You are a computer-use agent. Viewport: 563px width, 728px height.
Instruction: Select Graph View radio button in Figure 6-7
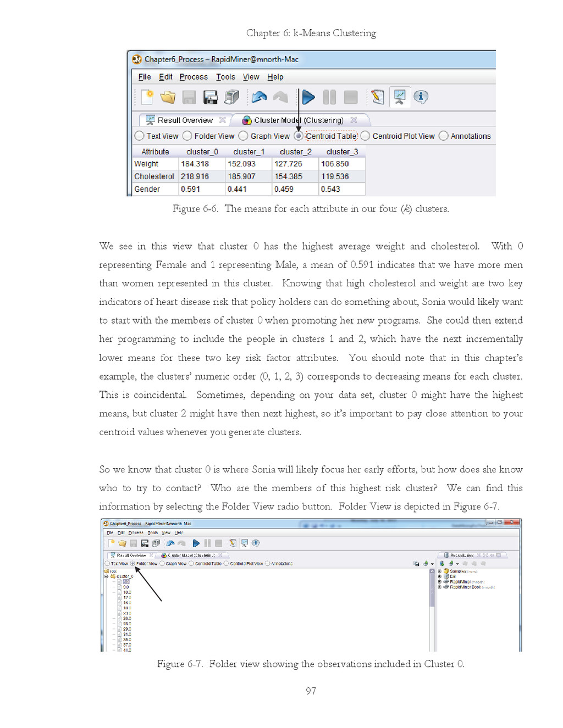point(162,563)
